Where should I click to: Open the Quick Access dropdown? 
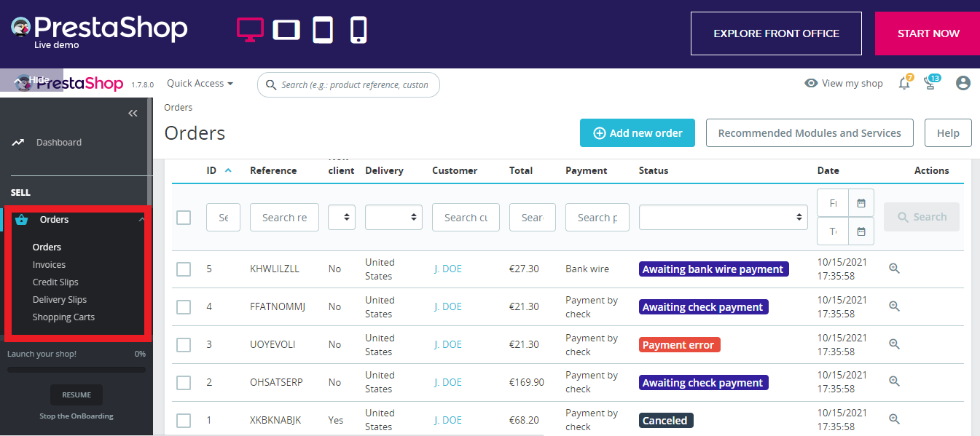(200, 84)
